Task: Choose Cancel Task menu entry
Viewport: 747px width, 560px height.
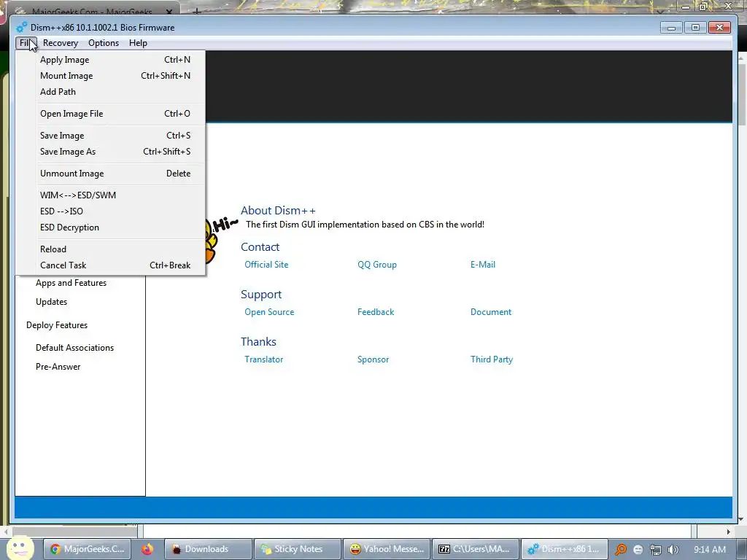Action: click(x=111, y=265)
